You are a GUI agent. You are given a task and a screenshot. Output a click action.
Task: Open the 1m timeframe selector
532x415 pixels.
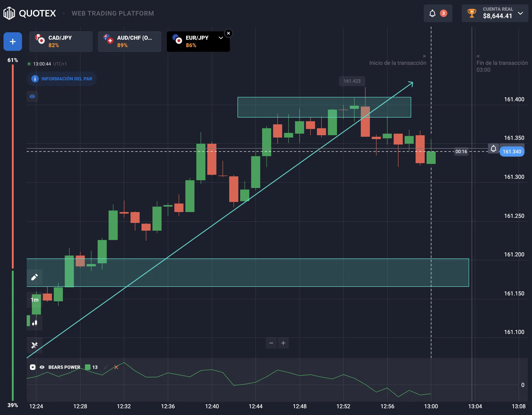34,300
